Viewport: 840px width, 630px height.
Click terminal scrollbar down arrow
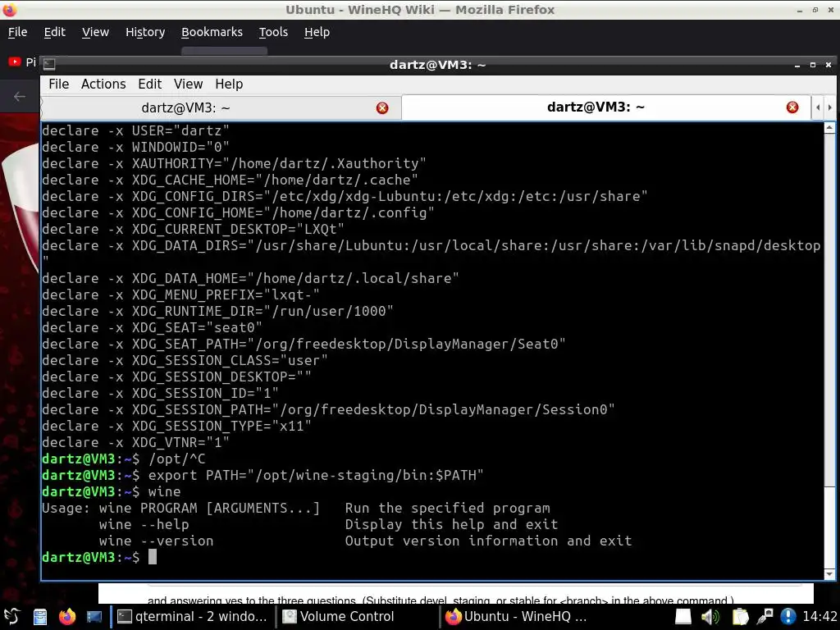click(829, 574)
